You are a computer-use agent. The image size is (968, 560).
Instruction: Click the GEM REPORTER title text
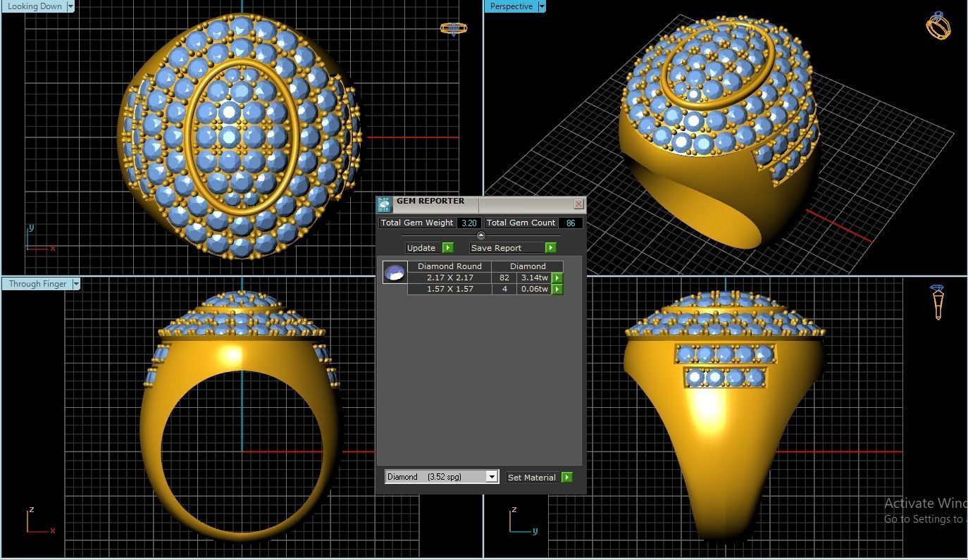430,201
